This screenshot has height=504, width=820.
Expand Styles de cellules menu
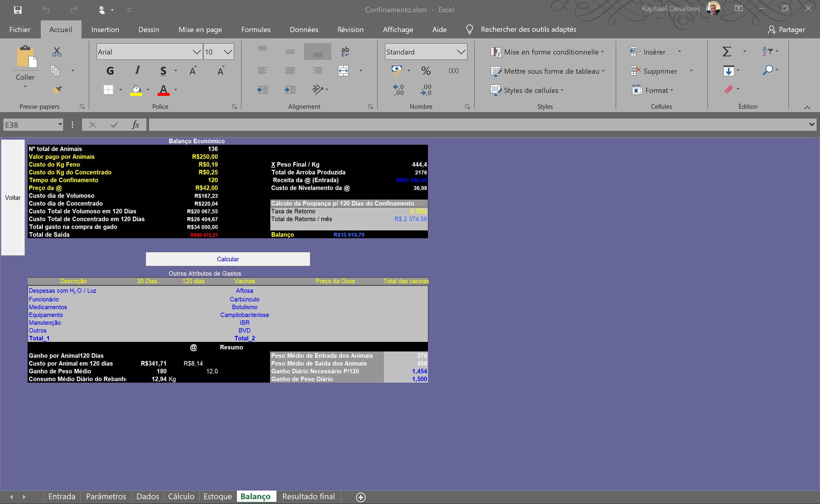coord(527,90)
